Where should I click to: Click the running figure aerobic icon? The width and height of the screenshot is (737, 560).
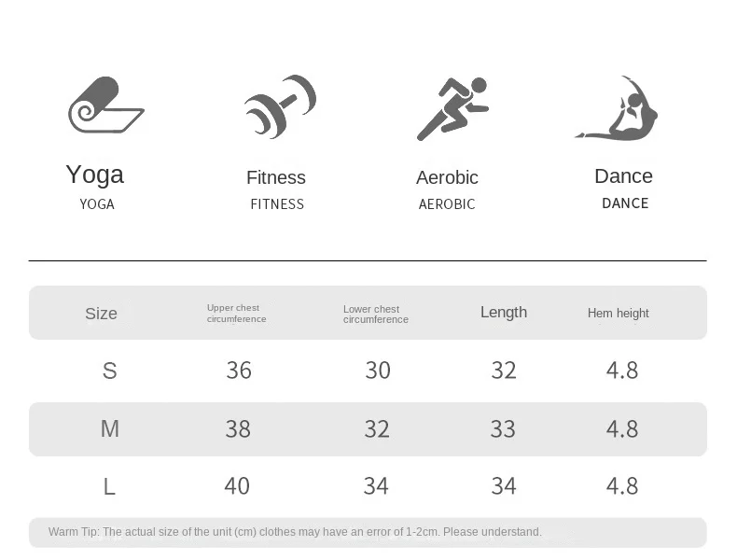click(452, 108)
